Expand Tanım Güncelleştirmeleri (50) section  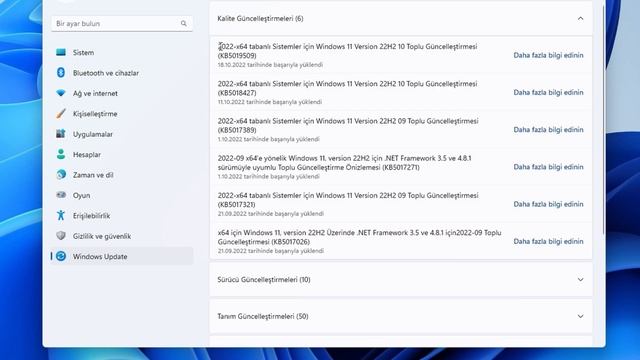click(401, 316)
